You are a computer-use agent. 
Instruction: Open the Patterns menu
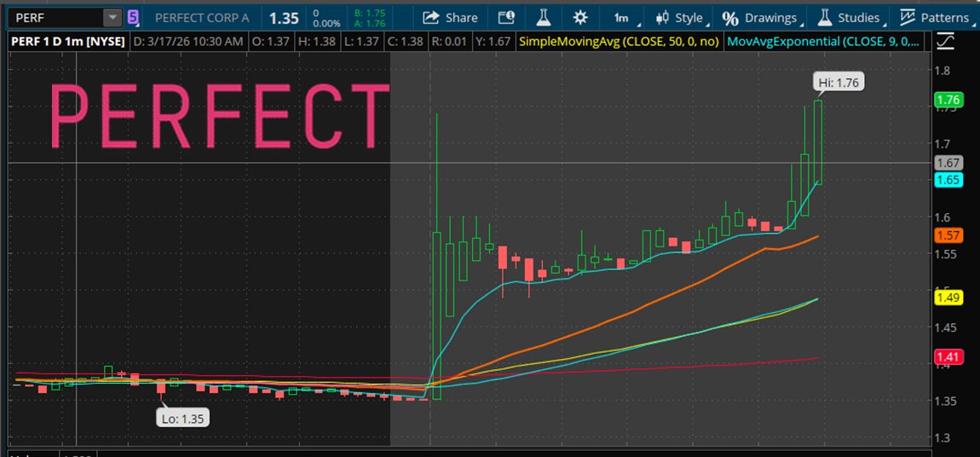tap(937, 18)
